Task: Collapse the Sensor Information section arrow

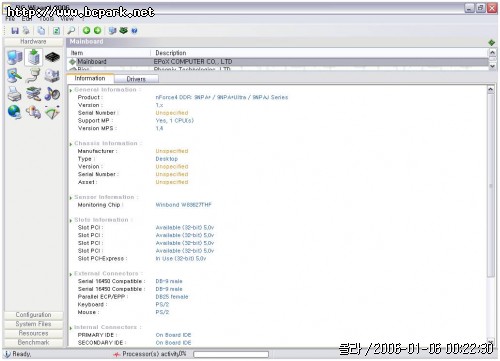Action: click(x=71, y=198)
